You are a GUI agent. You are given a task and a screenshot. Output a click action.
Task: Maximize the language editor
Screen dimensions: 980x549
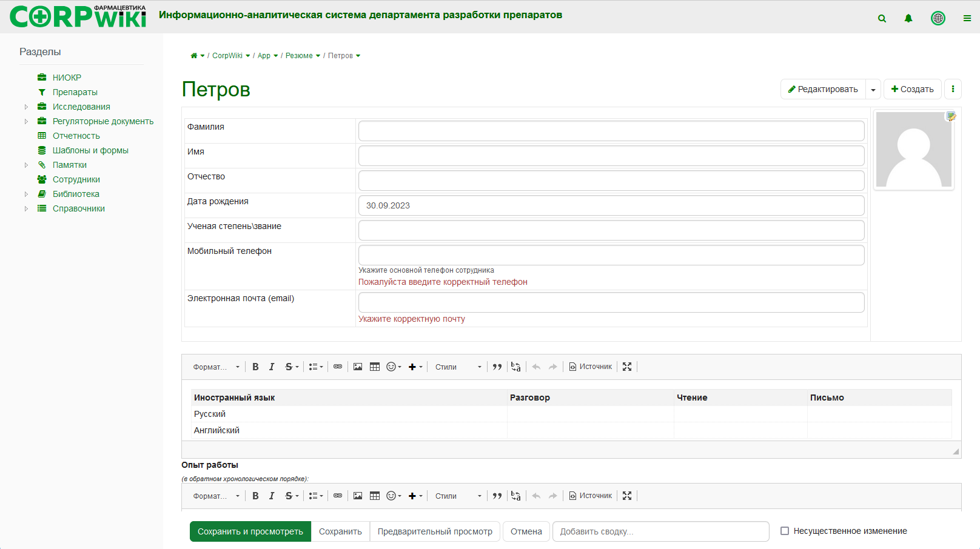point(627,367)
